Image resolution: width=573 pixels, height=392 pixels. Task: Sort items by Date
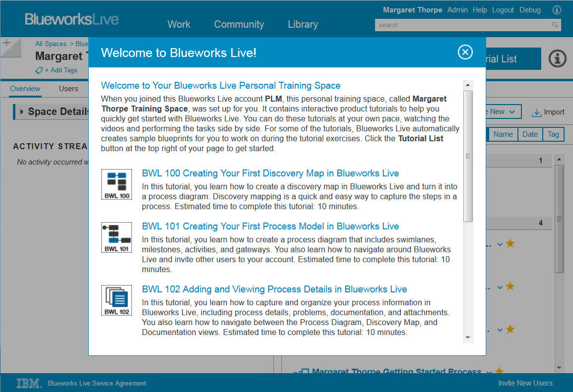click(x=530, y=134)
